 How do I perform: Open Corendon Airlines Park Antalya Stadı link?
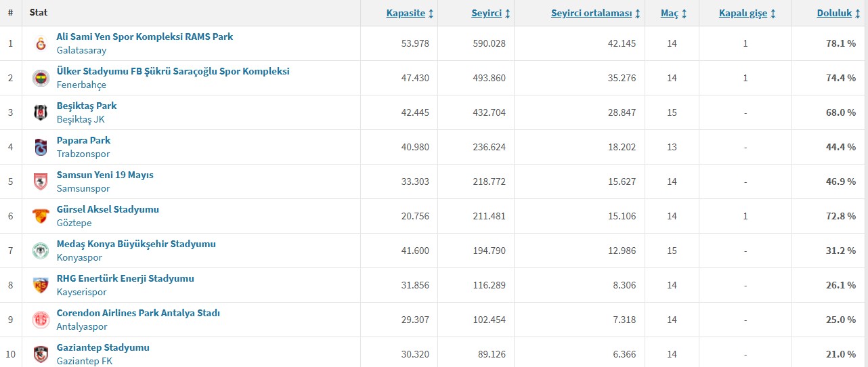pyautogui.click(x=138, y=313)
